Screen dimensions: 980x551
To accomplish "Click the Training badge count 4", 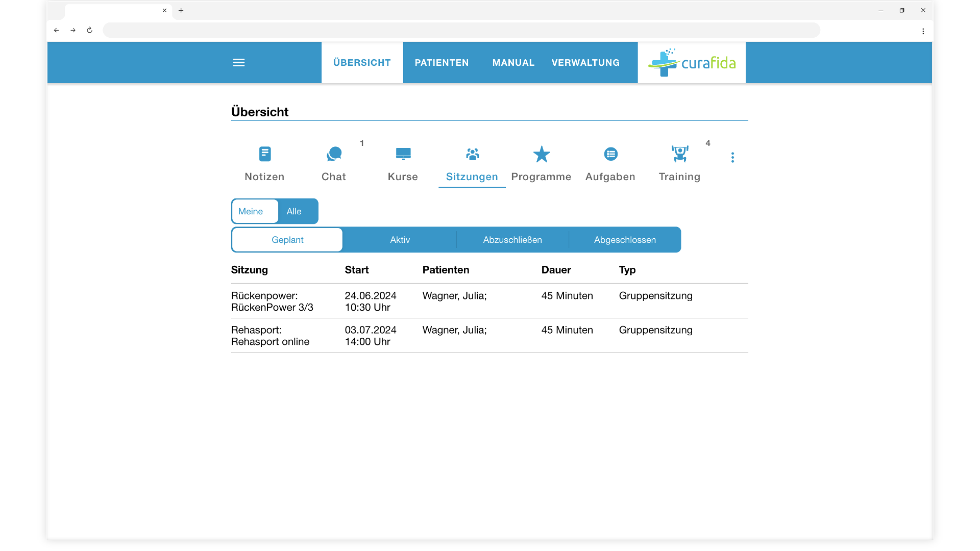I will [707, 143].
